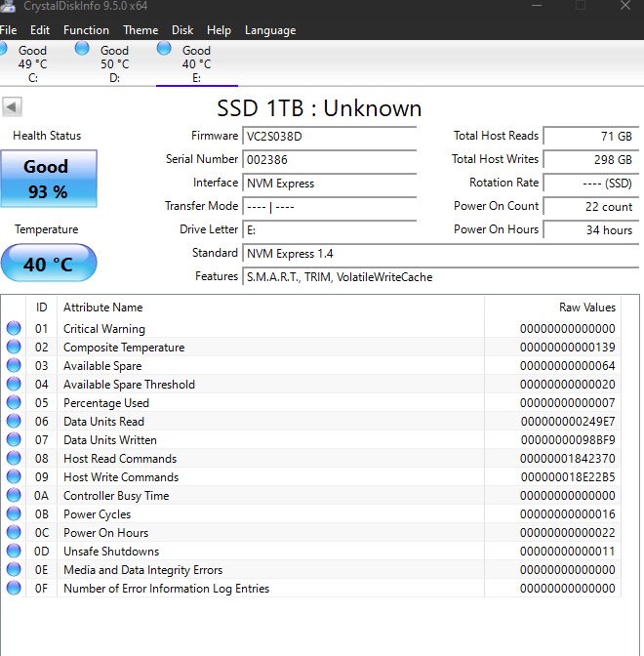Click the status orb for row 0C Power On Hours
This screenshot has height=656, width=644.
point(14,532)
